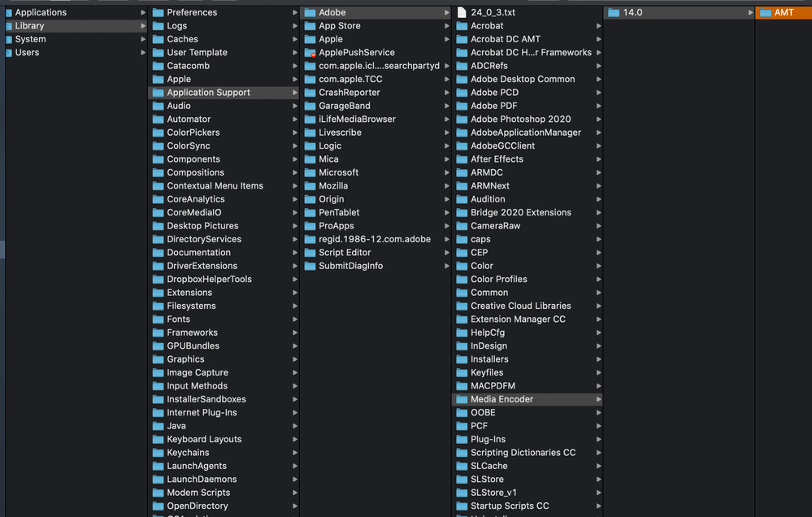Viewport: 812px width, 517px height.
Task: Click the Acrobat folder icon
Action: (x=462, y=26)
